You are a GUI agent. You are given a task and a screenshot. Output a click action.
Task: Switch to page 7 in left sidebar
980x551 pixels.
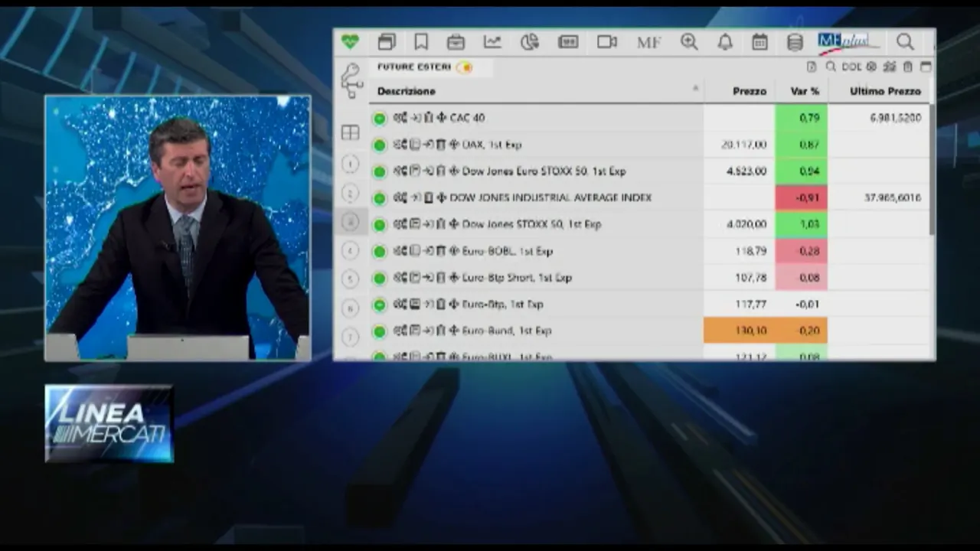point(350,336)
